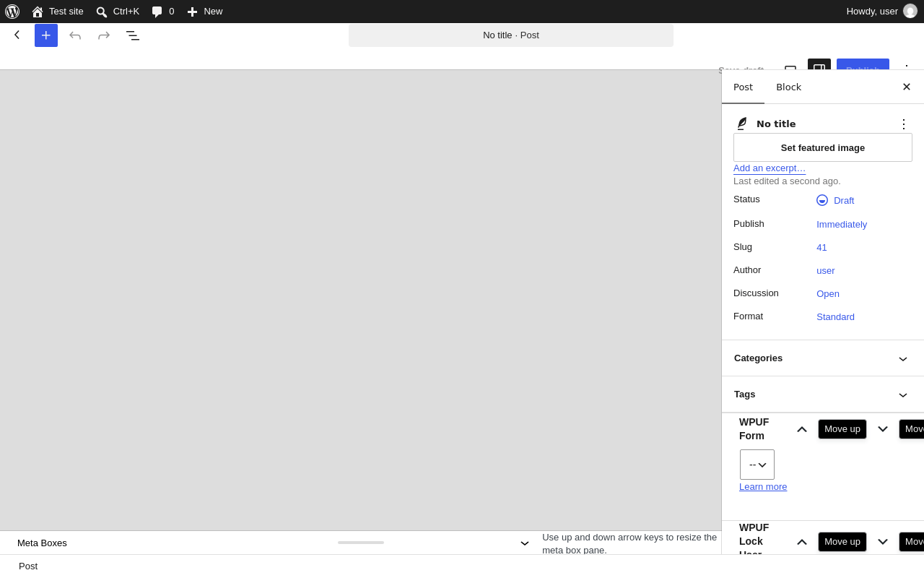Open the WPUF Form select dropdown
This screenshot has width=924, height=578.
757,465
